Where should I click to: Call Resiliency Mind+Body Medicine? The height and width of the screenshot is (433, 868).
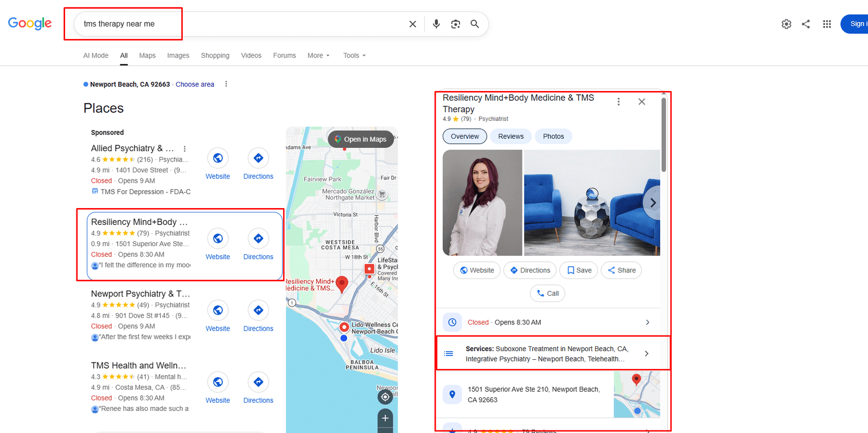click(547, 294)
